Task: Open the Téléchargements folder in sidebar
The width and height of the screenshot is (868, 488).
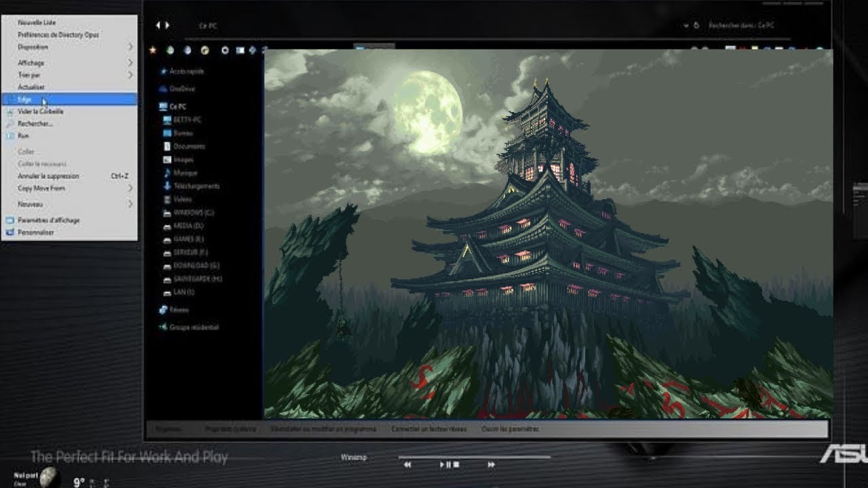Action: (197, 186)
